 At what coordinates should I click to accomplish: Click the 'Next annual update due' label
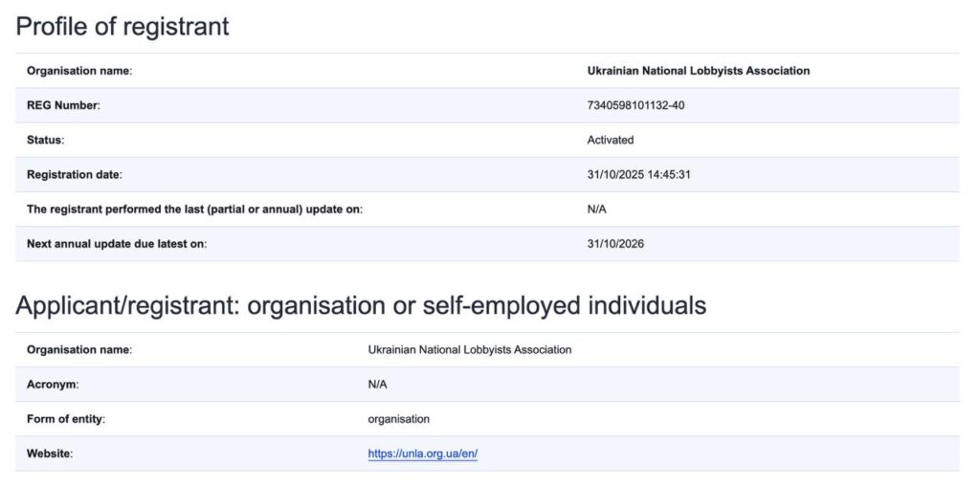117,243
